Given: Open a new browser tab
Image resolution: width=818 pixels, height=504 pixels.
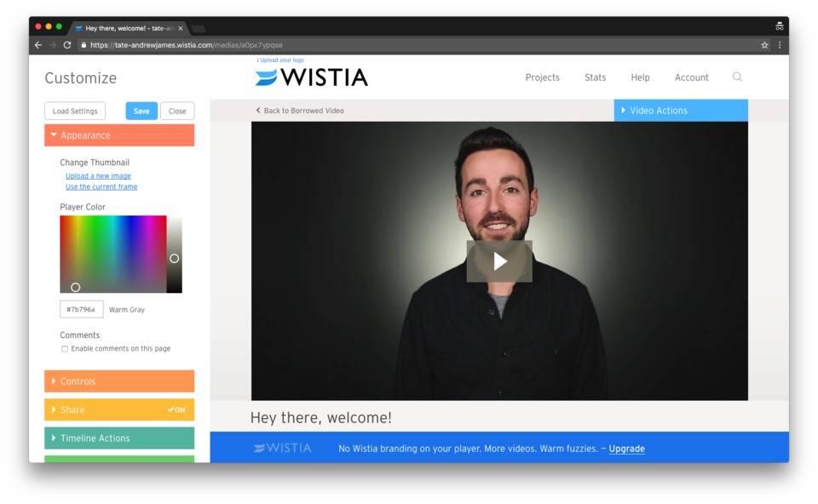Looking at the screenshot, I should (x=199, y=29).
